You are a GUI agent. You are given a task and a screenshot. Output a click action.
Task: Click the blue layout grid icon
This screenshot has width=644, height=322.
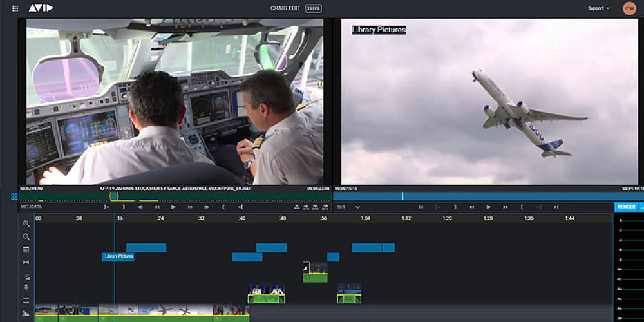[14, 196]
